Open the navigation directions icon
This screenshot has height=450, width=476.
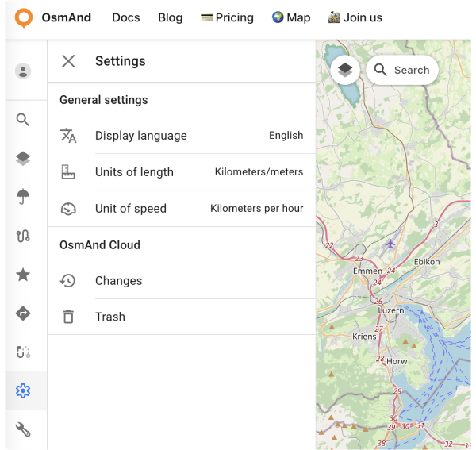23,313
